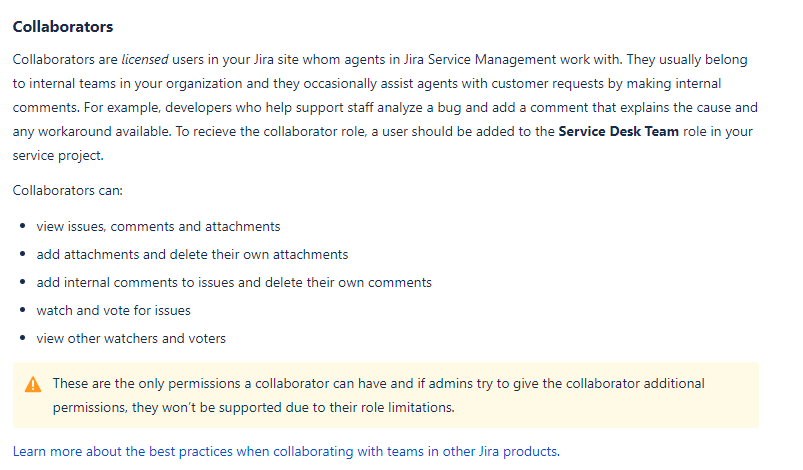Select 'watch and vote for issues' bullet

(113, 311)
